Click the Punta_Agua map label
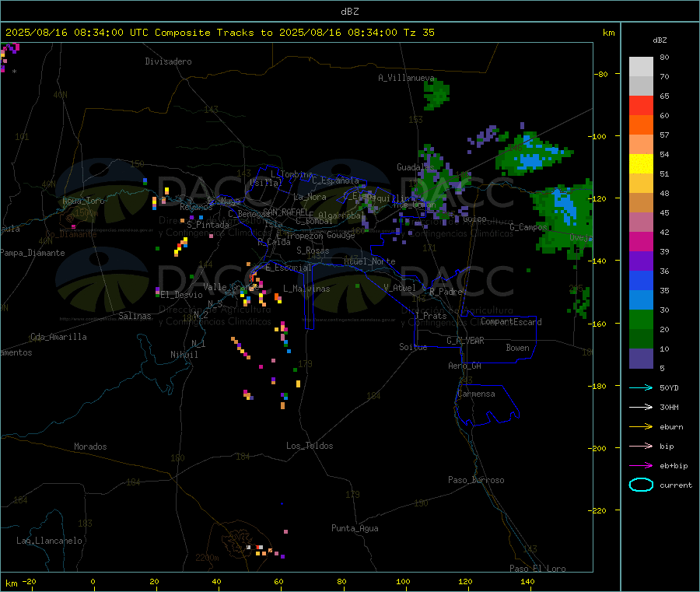 [355, 528]
